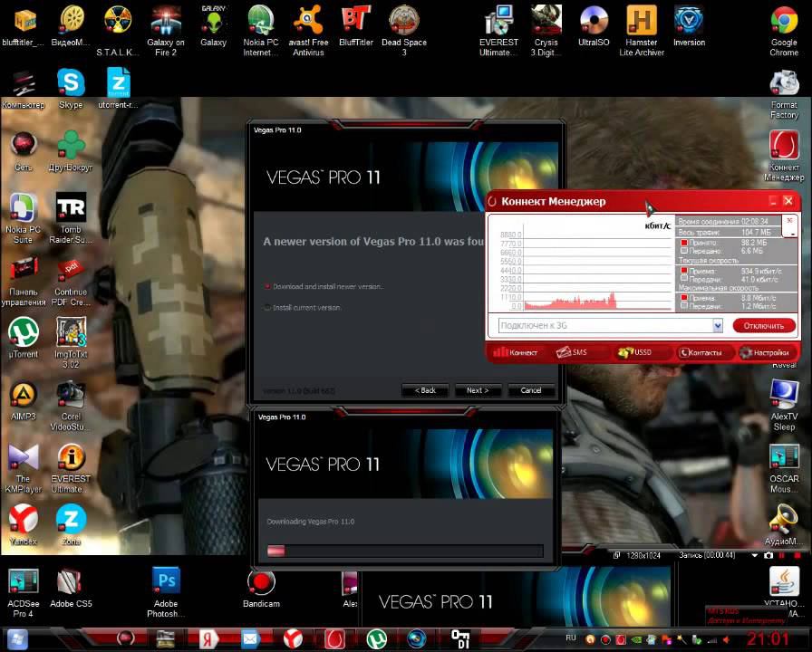Launch Google Chrome desktop shortcut

(784, 31)
